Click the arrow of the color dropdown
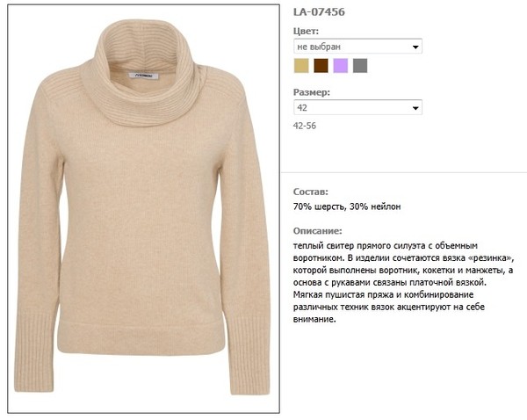Viewport: 527px width, 420px height. [x=415, y=47]
